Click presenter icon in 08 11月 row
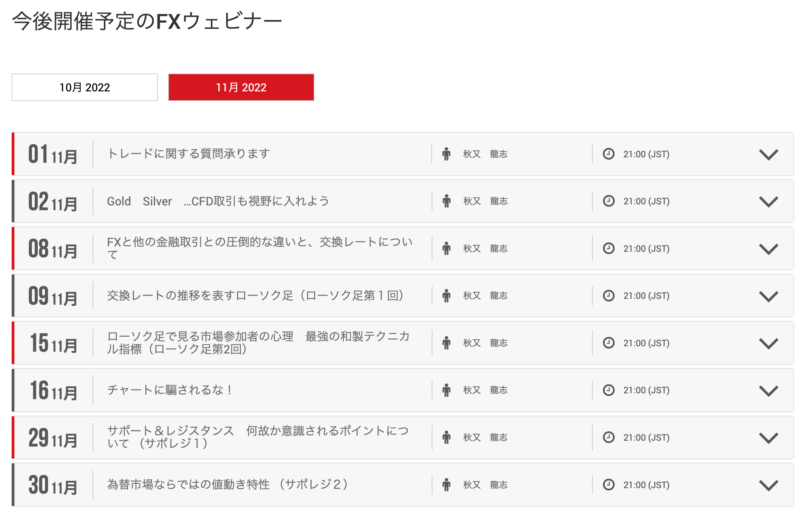This screenshot has height=518, width=812. 446,248
